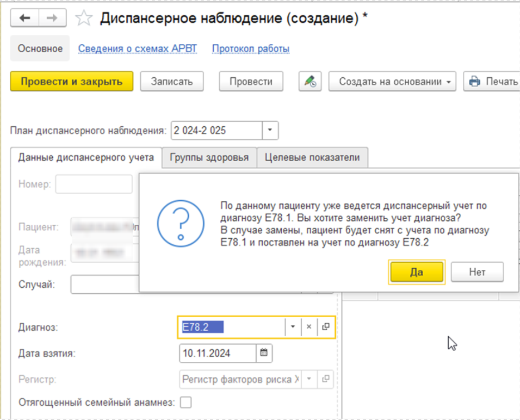Viewport: 520px width, 420px height.
Task: Add document to favorites with star icon
Action: tap(83, 19)
